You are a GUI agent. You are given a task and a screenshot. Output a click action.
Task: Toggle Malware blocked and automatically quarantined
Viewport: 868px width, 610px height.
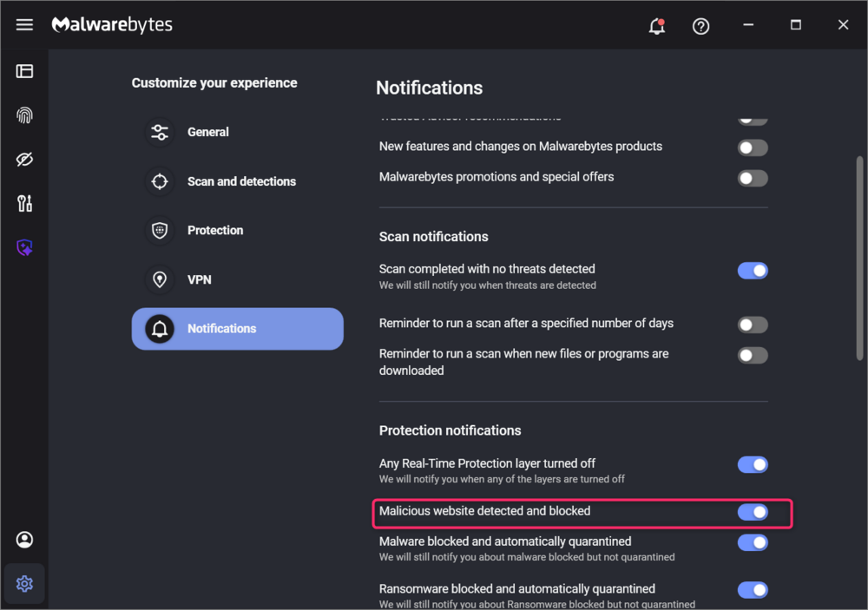point(753,542)
